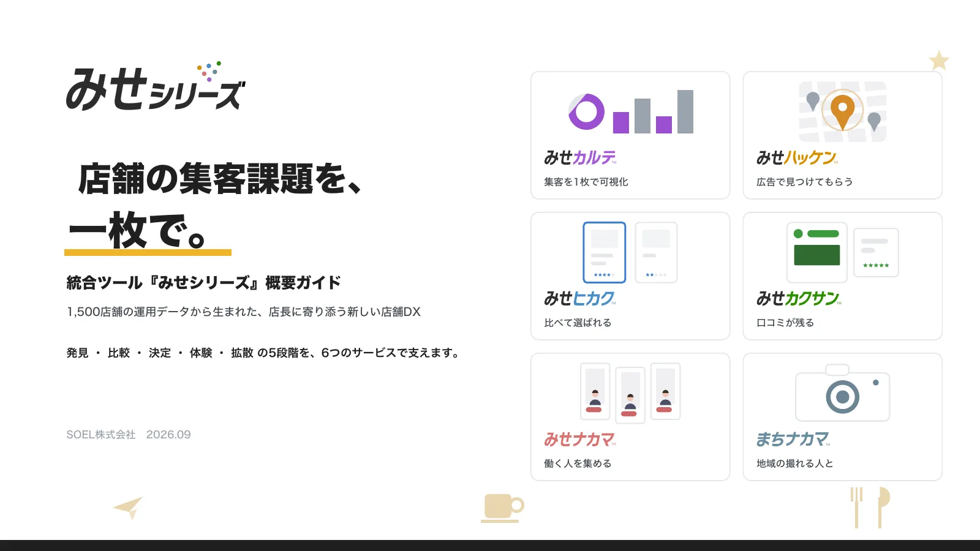Click the comparison cards icon of みせヒカク
The width and height of the screenshot is (980, 551).
point(630,252)
